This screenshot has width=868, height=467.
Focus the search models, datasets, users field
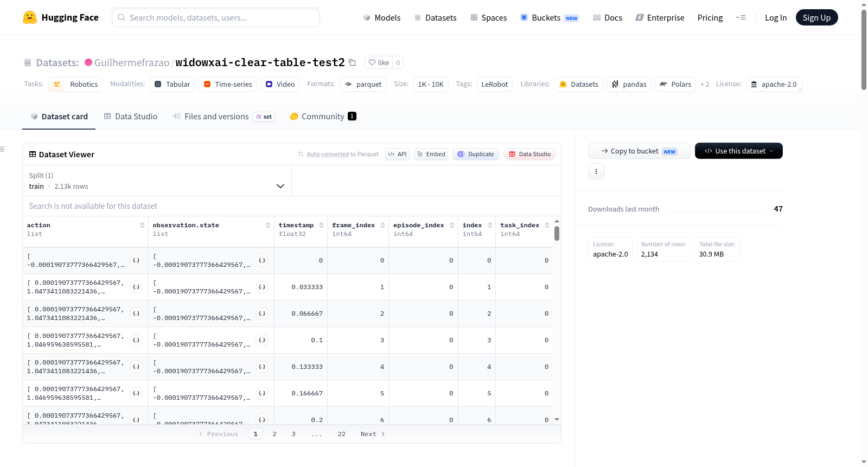pyautogui.click(x=216, y=17)
